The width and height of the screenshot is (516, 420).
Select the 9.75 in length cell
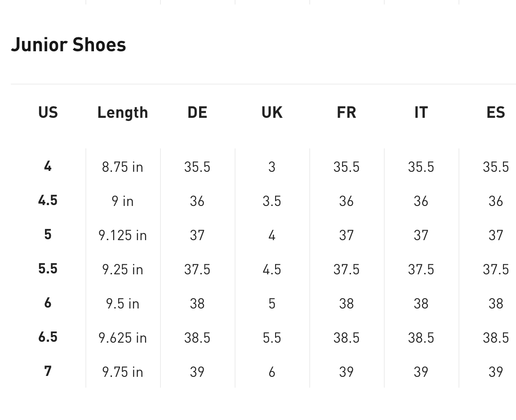click(123, 372)
